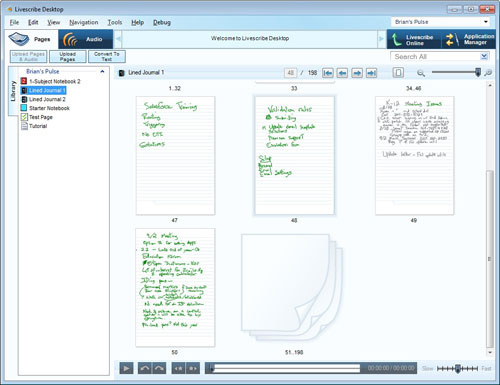Click the next bookmark button
This screenshot has width=500, height=385.
click(193, 368)
